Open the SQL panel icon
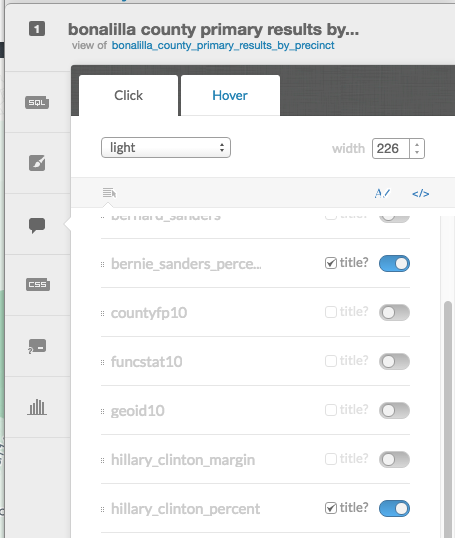The height and width of the screenshot is (538, 455). (37, 103)
